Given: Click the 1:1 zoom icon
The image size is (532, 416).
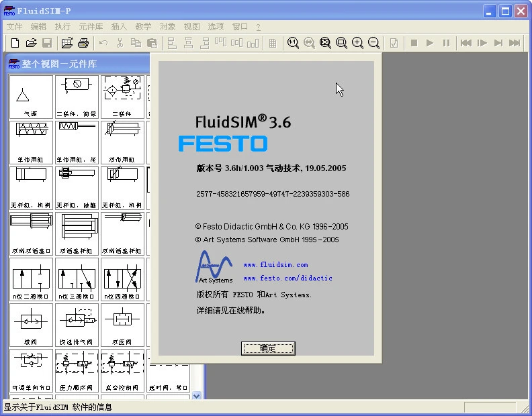Looking at the screenshot, I should 293,43.
